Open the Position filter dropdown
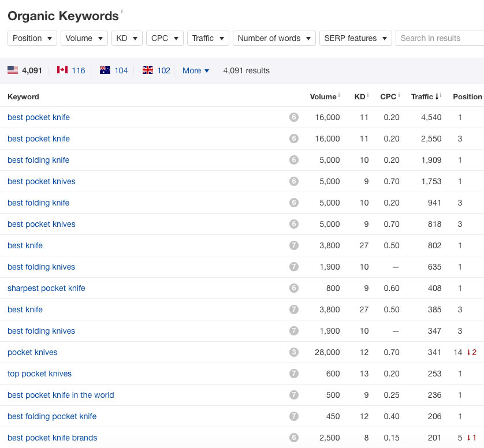 click(x=32, y=38)
